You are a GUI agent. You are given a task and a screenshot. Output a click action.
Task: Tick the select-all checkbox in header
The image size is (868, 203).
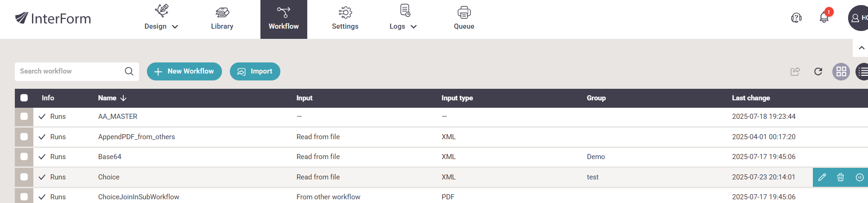[24, 98]
